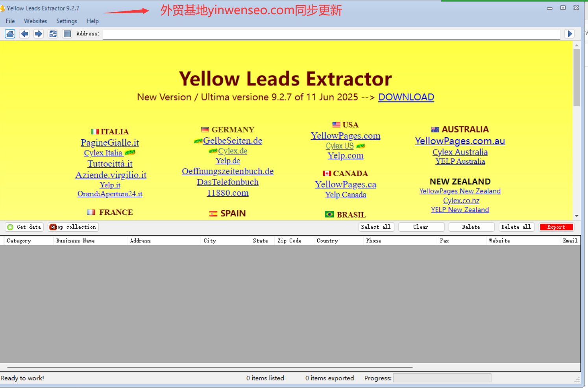Click the scrollbar down arrow

(577, 216)
